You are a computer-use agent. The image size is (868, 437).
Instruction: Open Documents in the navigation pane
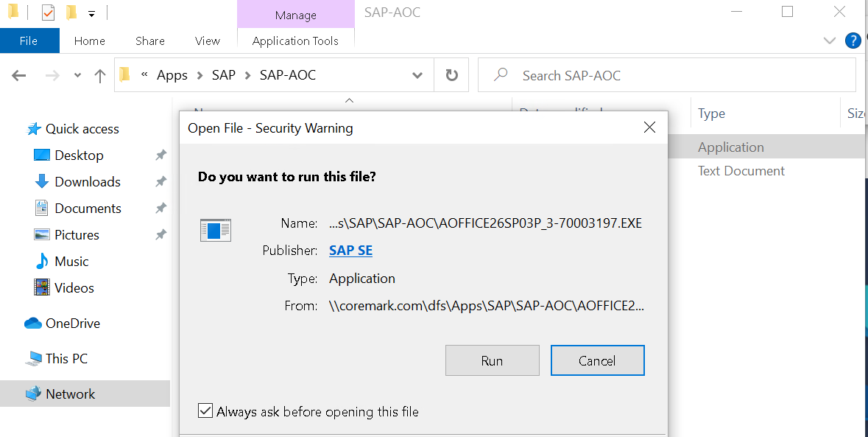(x=88, y=209)
